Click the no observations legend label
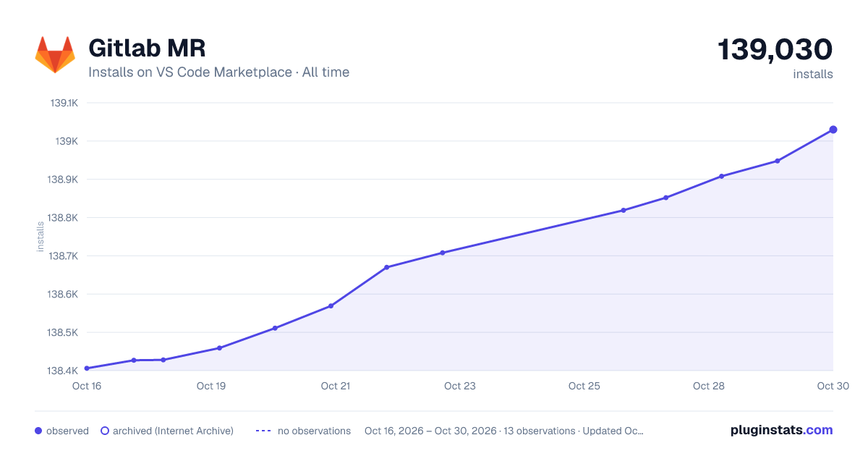The width and height of the screenshot is (868, 456). click(x=314, y=431)
